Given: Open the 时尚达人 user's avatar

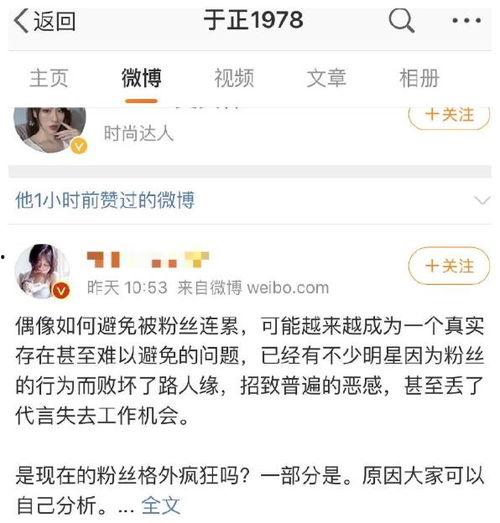Looking at the screenshot, I should [50, 130].
